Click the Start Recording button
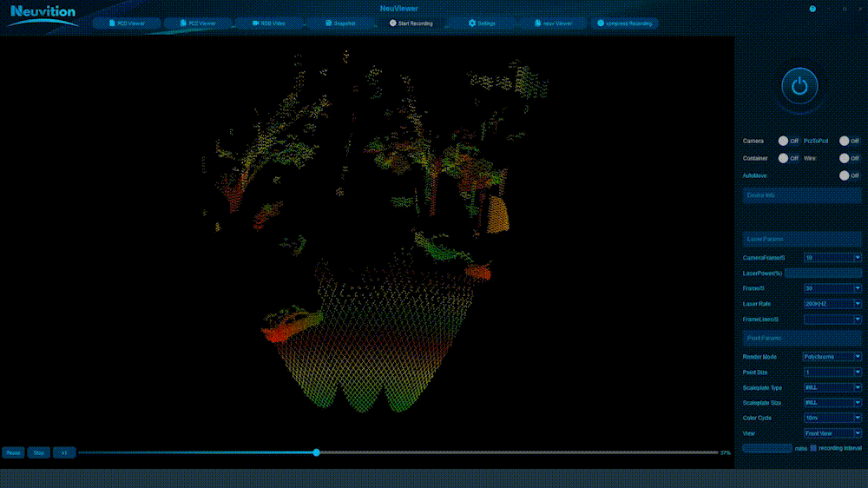This screenshot has height=488, width=868. [x=411, y=23]
